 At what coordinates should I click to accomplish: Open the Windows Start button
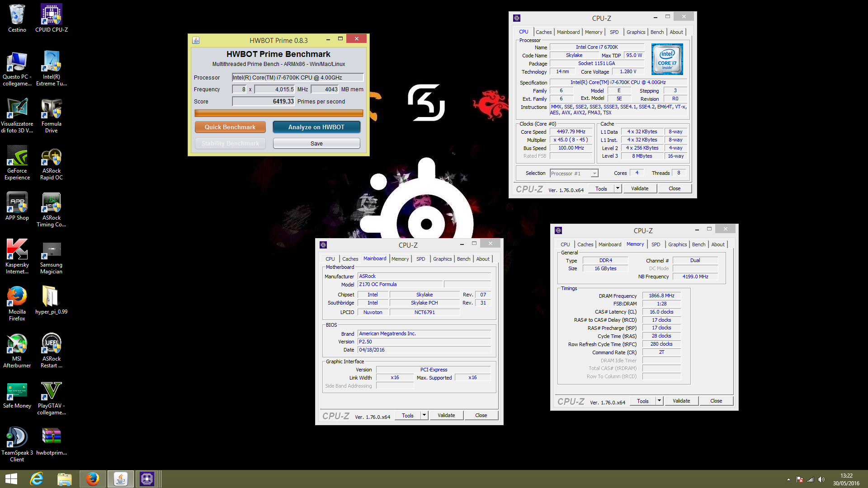click(11, 479)
